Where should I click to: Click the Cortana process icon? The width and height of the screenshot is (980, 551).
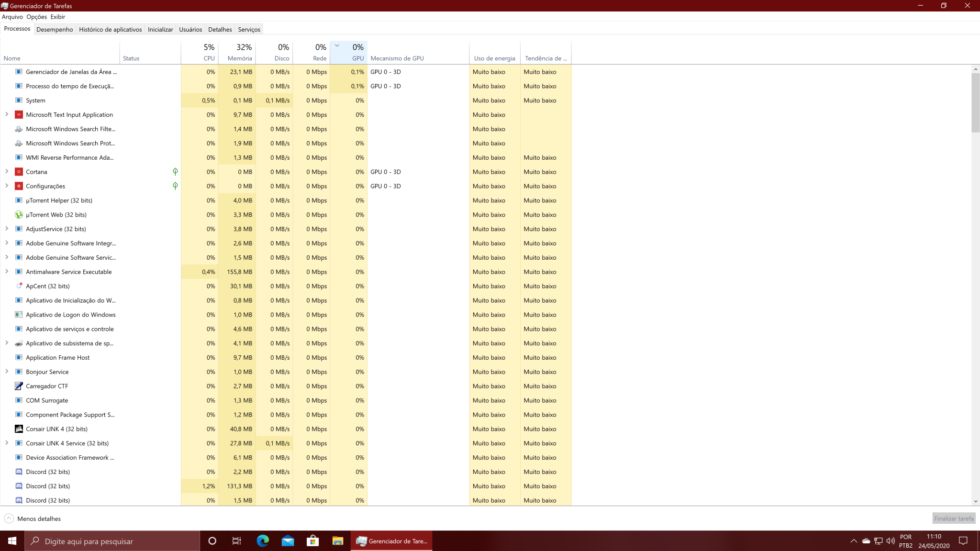(19, 172)
